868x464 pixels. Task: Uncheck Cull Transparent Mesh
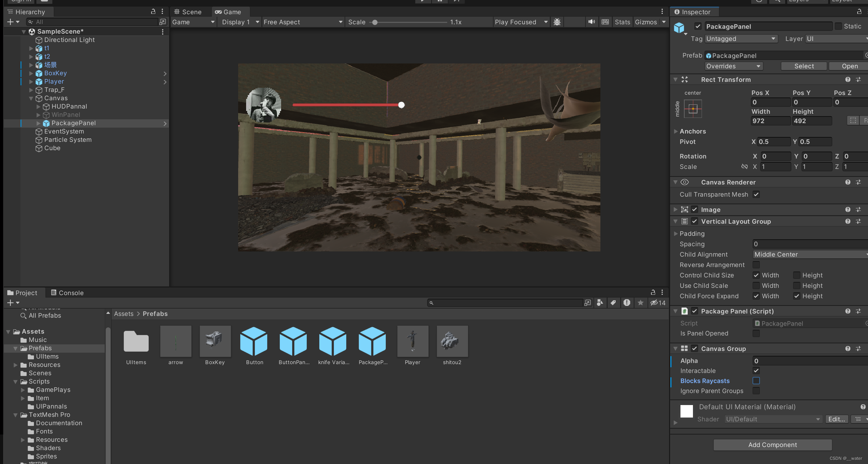click(x=756, y=195)
